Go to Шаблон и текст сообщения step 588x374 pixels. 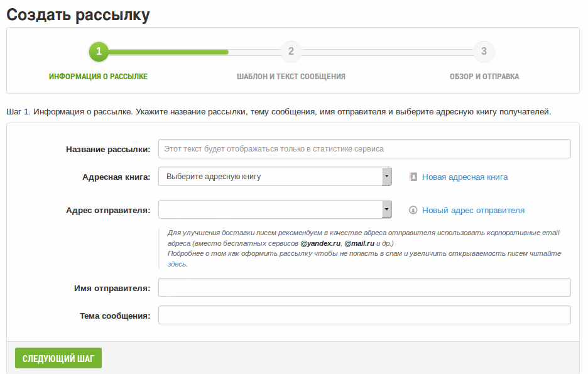(291, 77)
